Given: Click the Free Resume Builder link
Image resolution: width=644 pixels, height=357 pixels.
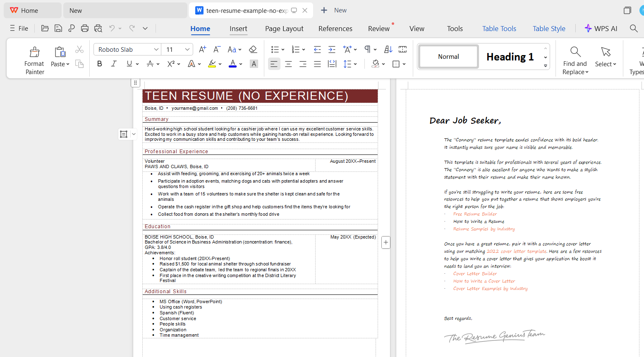Looking at the screenshot, I should point(475,214).
